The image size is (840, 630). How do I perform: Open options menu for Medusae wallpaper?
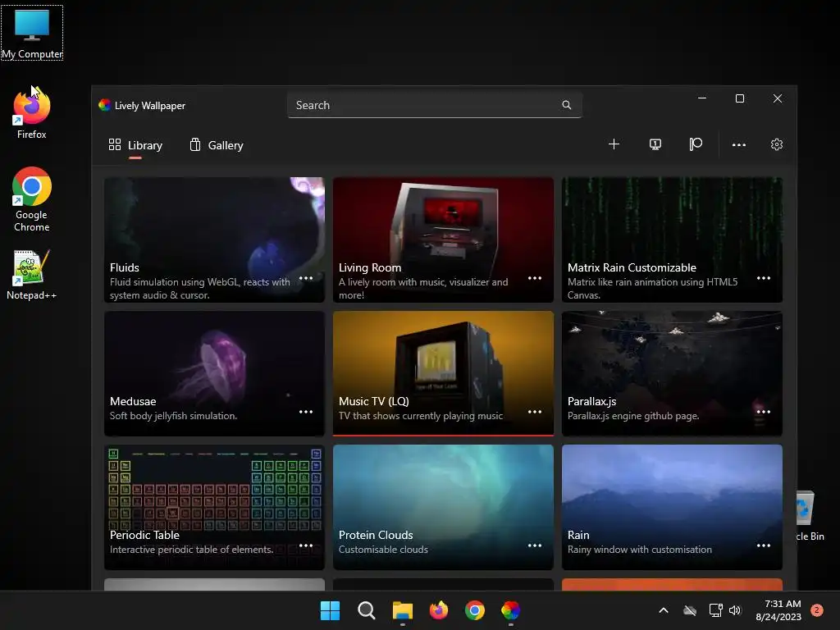[306, 412]
